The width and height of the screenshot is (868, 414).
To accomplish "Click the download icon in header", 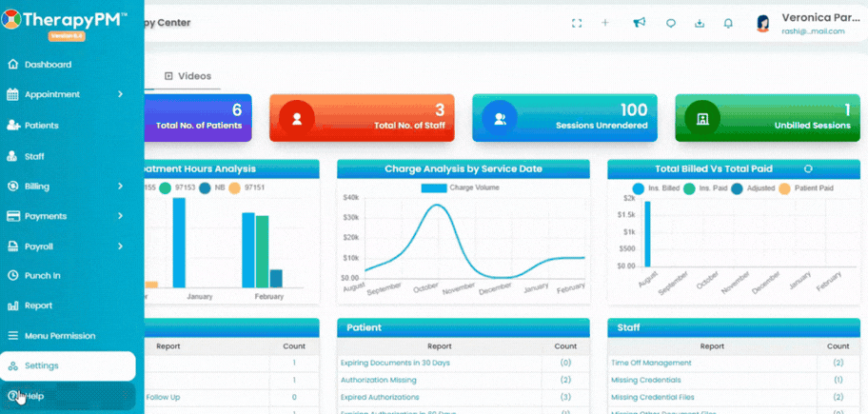I will (700, 23).
